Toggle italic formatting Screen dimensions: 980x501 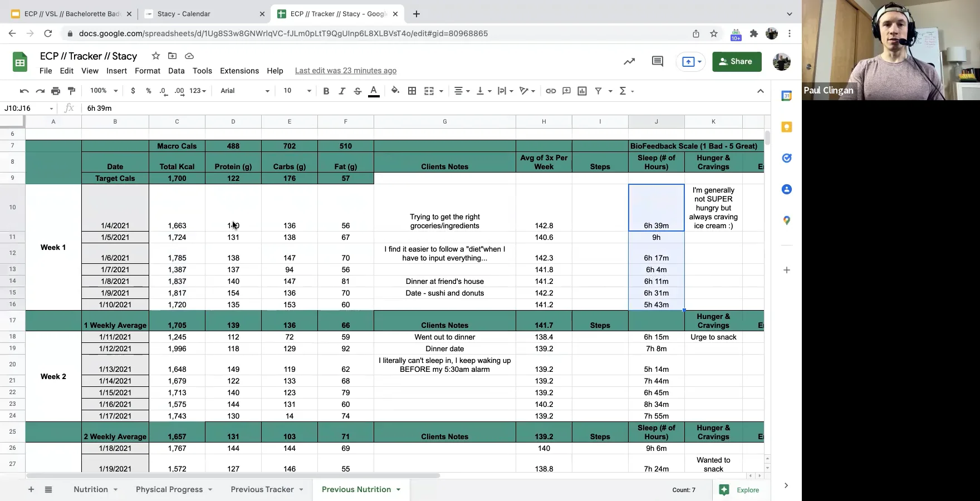pos(342,91)
